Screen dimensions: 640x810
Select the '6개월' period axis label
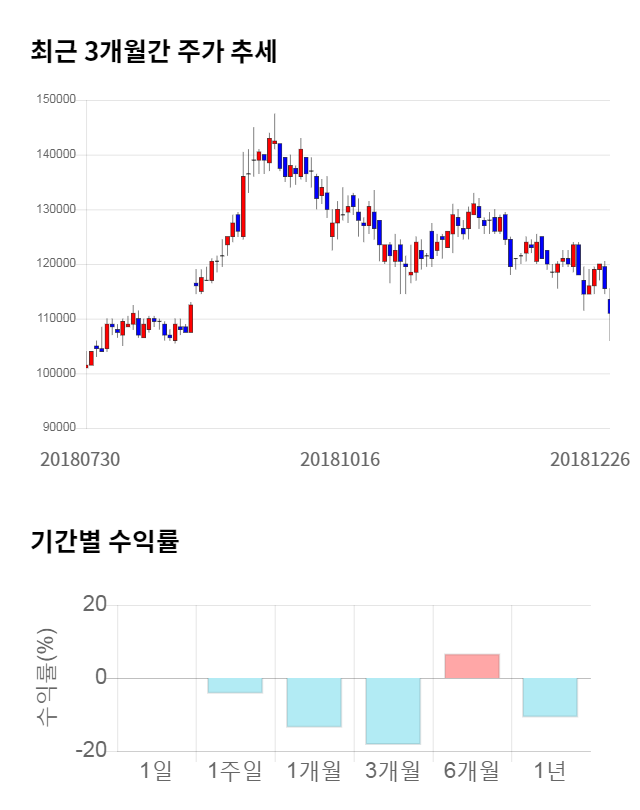click(472, 771)
